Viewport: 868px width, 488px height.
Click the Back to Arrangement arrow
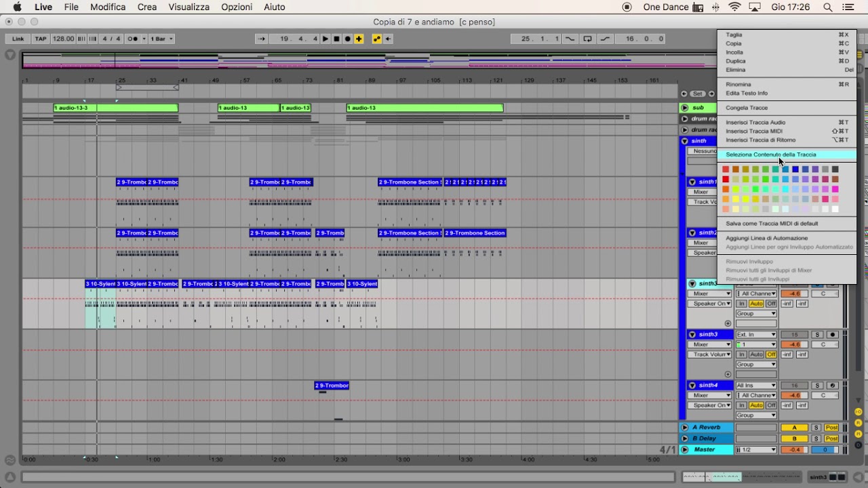point(388,39)
